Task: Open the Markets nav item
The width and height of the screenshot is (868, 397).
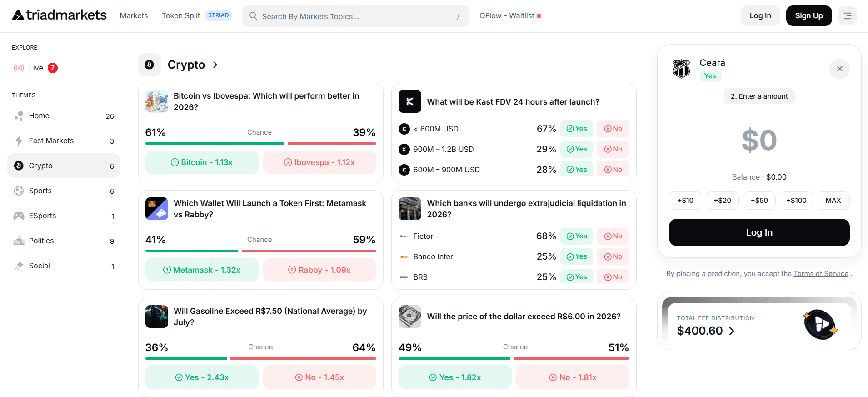Action: [x=134, y=16]
